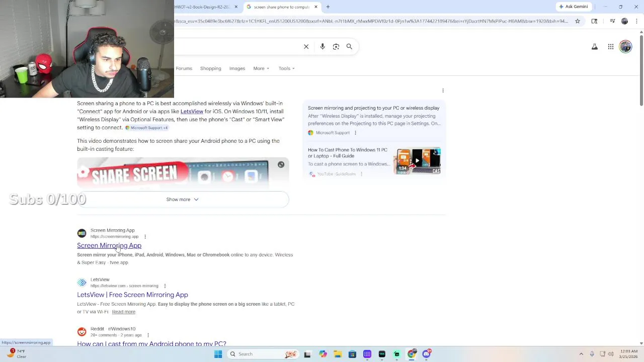Expand the overview with Show more
The height and width of the screenshot is (362, 644).
183,200
